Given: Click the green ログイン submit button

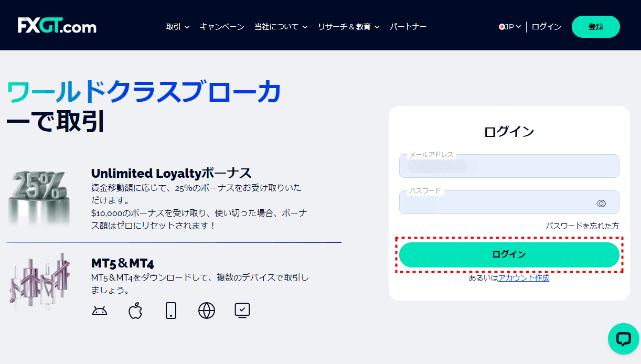Looking at the screenshot, I should coord(509,254).
